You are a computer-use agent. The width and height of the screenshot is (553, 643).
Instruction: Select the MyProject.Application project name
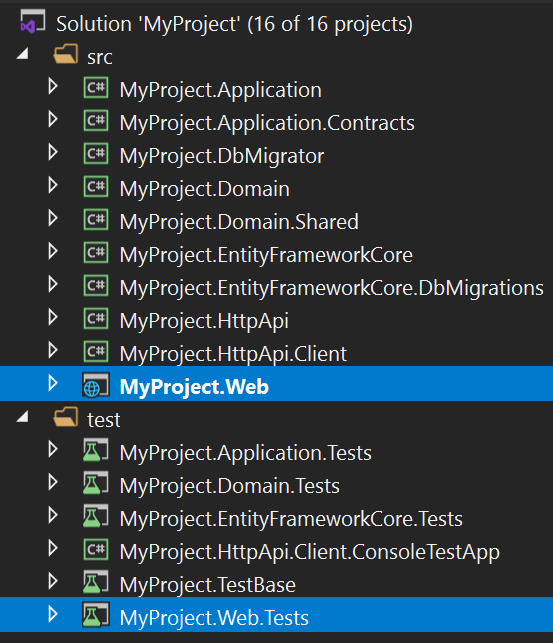(x=221, y=90)
